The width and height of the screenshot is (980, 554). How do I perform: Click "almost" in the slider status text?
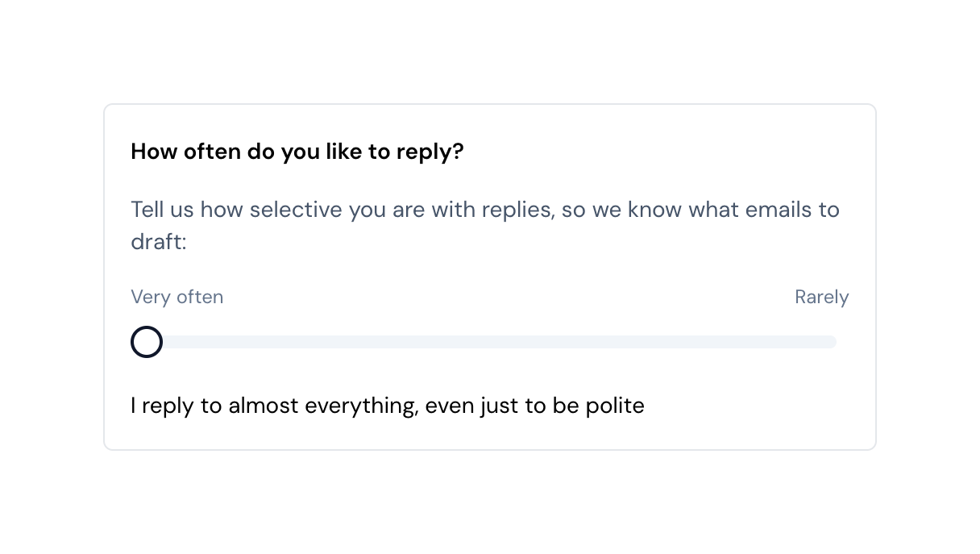click(x=264, y=405)
